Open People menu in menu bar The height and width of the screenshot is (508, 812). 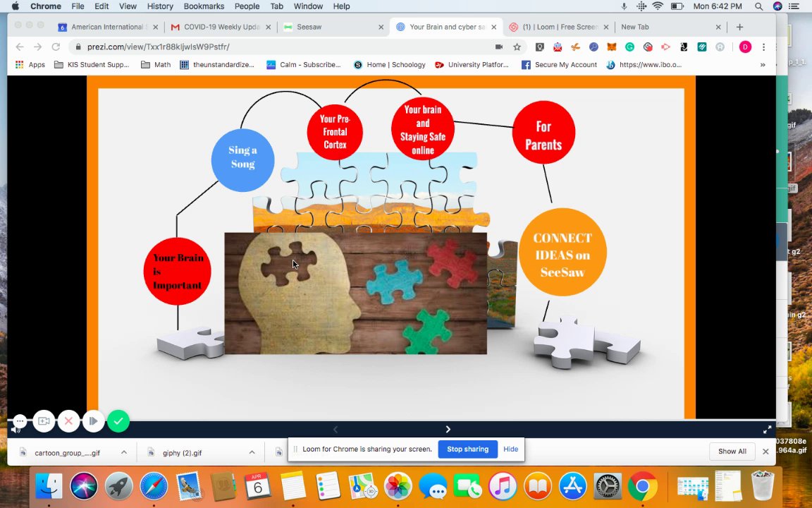247,6
